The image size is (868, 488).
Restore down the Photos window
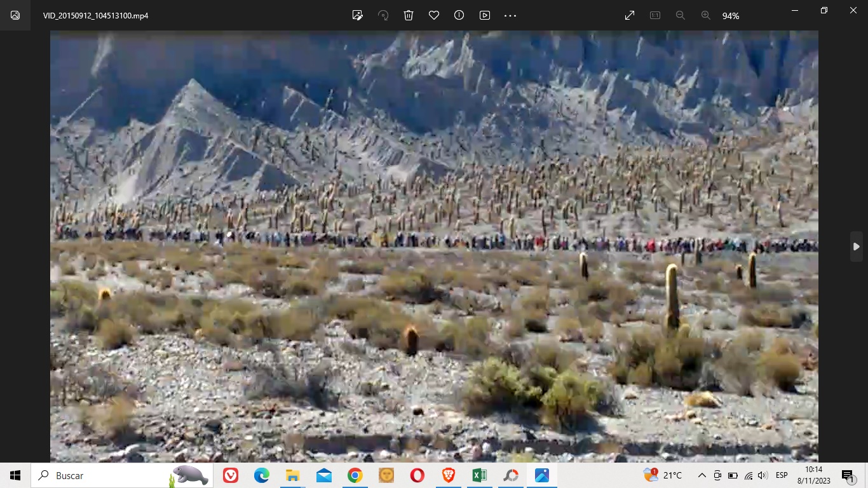pos(824,10)
